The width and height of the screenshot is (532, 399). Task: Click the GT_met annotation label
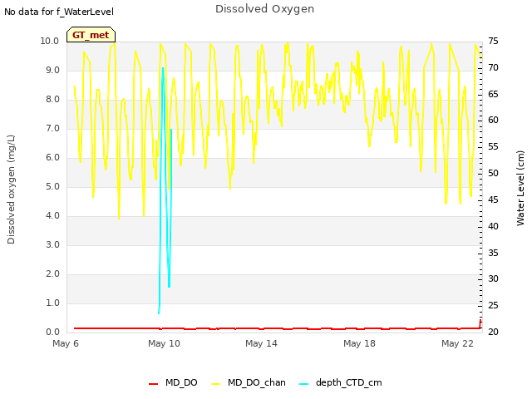coord(91,35)
